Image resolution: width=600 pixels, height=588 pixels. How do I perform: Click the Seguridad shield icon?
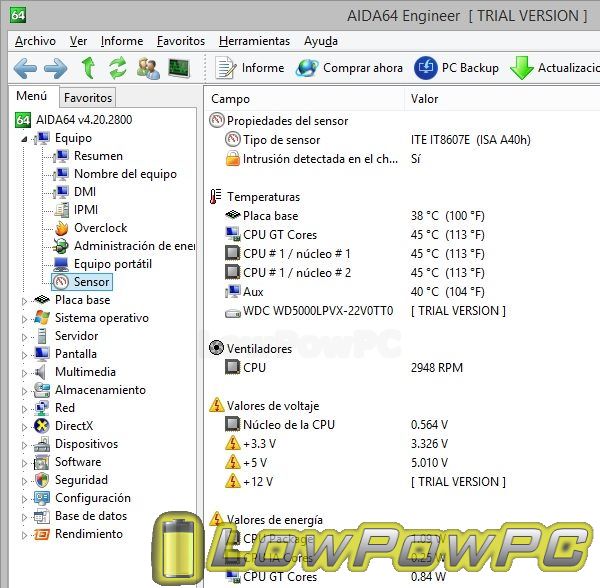click(42, 480)
